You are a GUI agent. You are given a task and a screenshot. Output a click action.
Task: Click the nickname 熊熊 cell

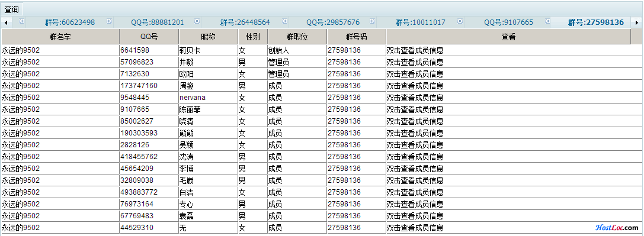208,133
